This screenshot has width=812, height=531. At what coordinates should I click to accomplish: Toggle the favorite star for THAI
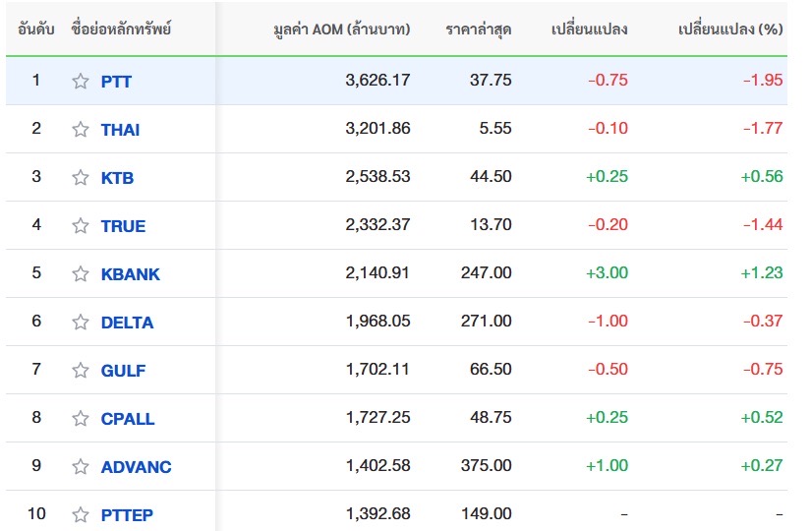81,129
